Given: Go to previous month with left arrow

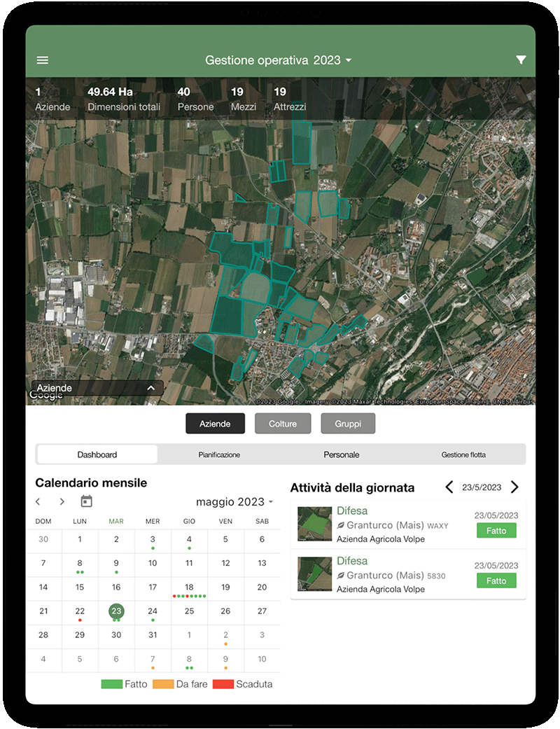Looking at the screenshot, I should [x=38, y=501].
